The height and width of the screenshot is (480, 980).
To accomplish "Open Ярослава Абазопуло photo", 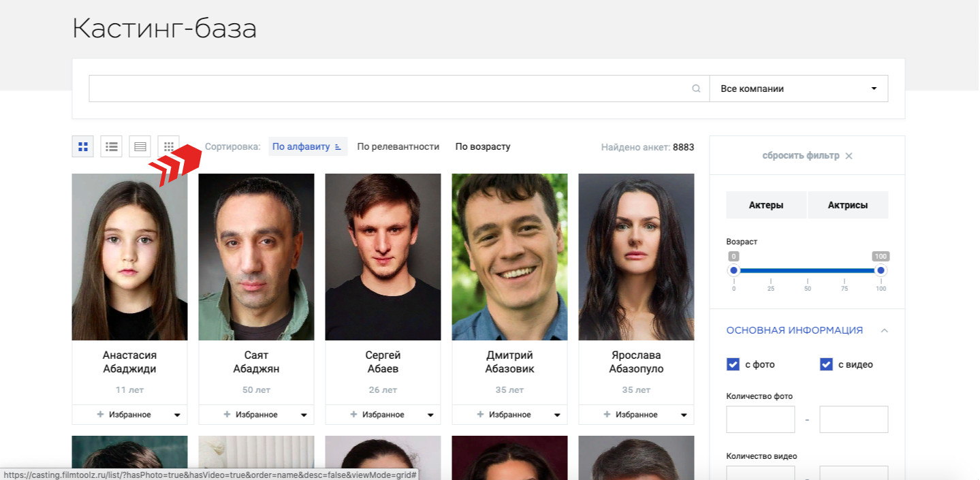I will coord(636,257).
